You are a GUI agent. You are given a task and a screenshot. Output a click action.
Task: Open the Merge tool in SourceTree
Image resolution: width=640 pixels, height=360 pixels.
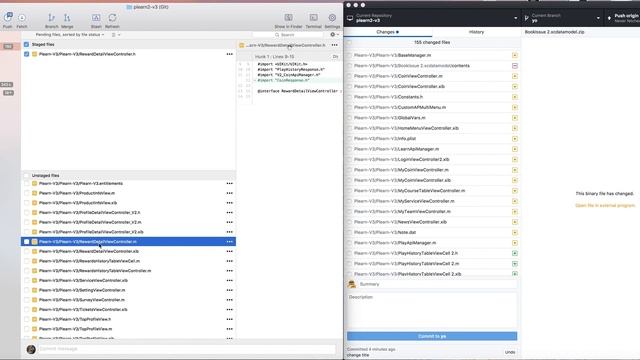[x=67, y=18]
